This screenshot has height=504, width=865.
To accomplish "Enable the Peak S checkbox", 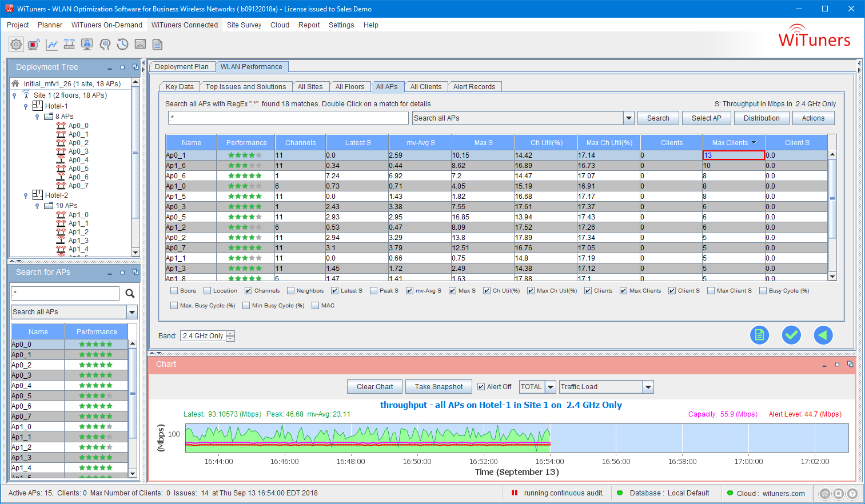I will [x=374, y=291].
